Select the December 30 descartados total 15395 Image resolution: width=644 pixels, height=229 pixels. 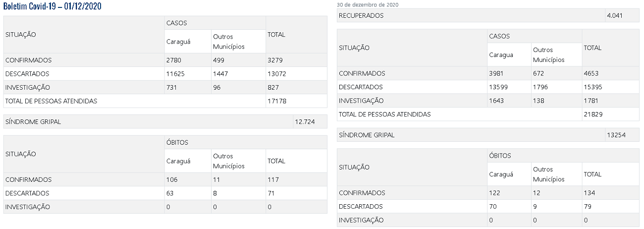[x=593, y=87]
